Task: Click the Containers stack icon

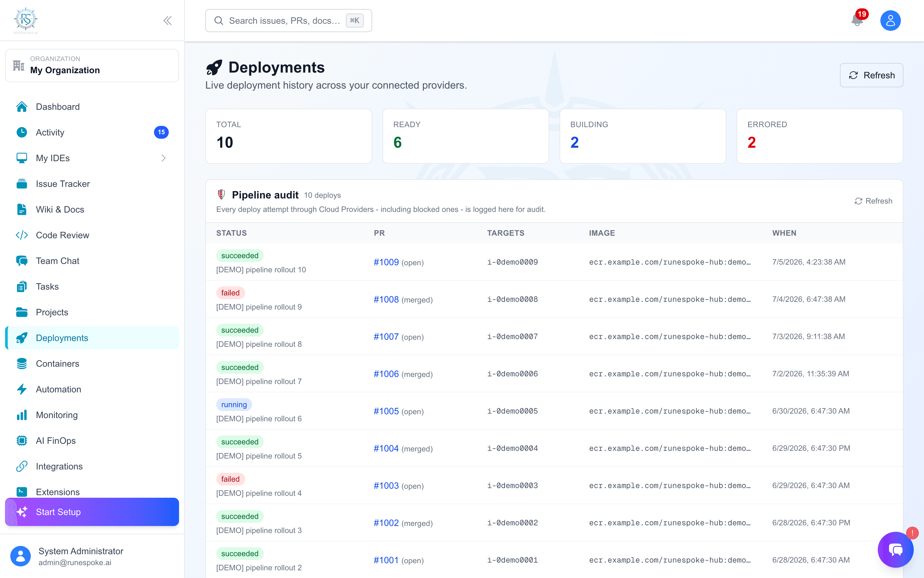Action: [x=22, y=363]
